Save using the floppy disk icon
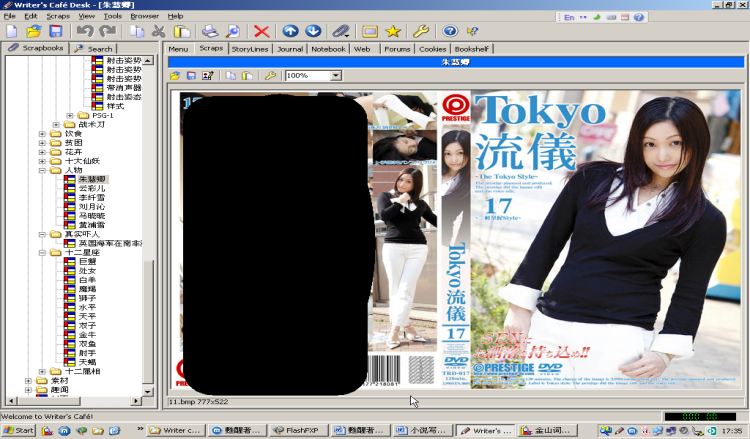 point(56,32)
